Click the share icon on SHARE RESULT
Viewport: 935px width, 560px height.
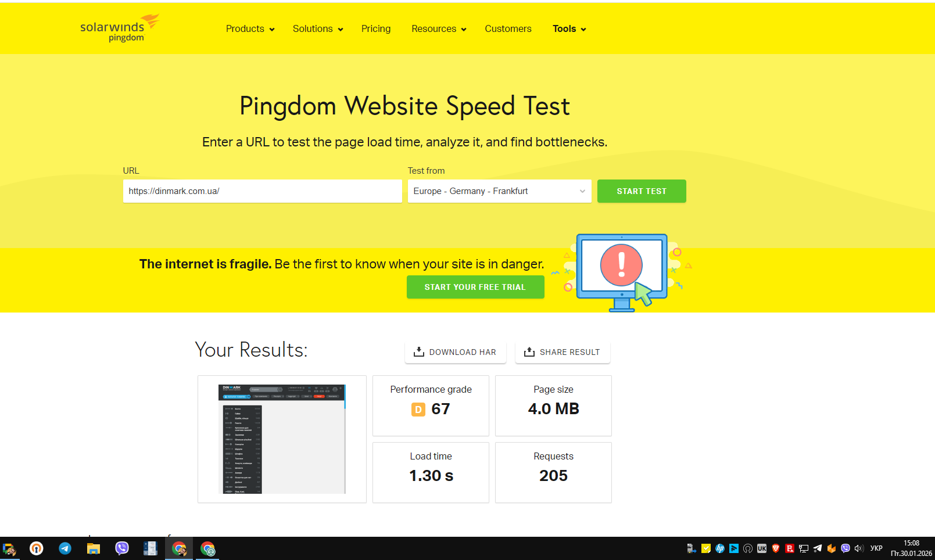click(x=529, y=352)
